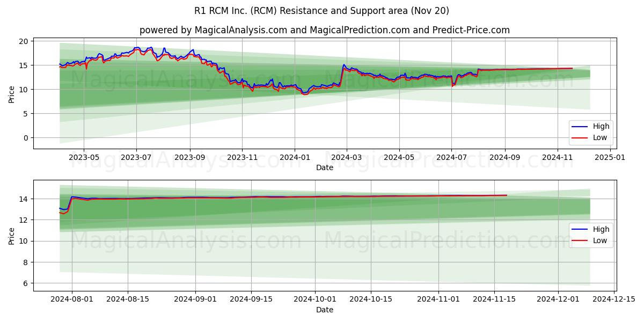Screen dimensions: 644x322
Task: Click the 'Price' y-axis title of the top chart
Action: click(12, 93)
